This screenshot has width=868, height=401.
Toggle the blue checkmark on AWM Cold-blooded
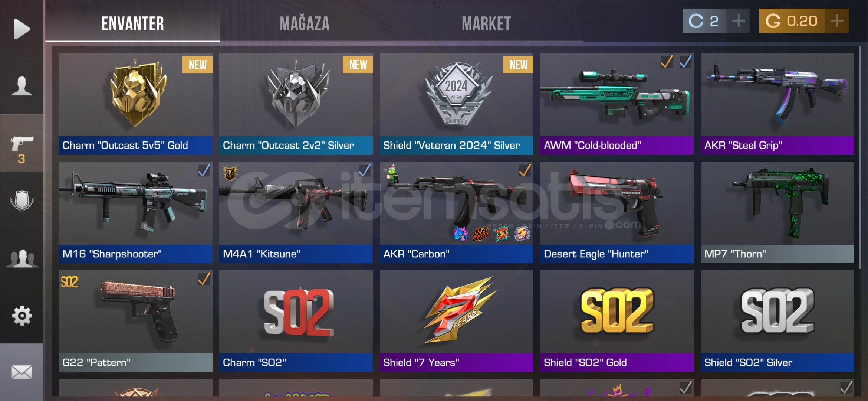point(685,62)
